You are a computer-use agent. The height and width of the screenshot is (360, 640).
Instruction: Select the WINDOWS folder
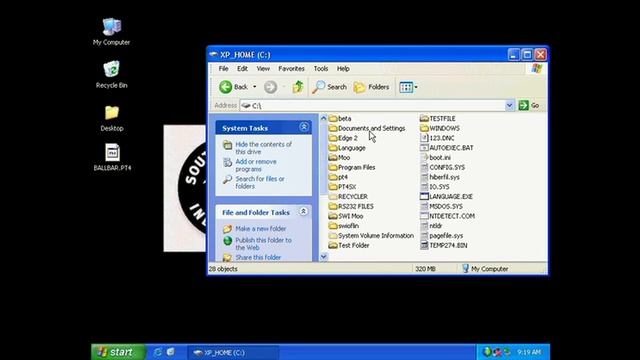[x=440, y=128]
